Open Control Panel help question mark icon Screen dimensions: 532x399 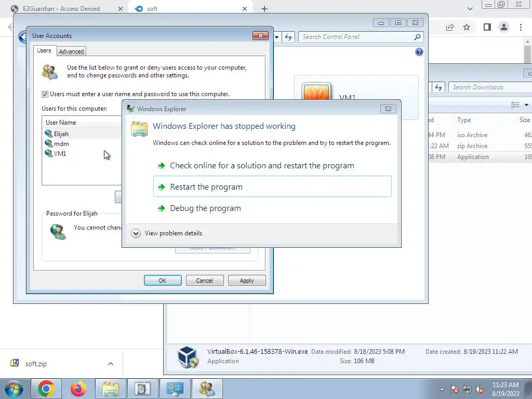point(419,52)
